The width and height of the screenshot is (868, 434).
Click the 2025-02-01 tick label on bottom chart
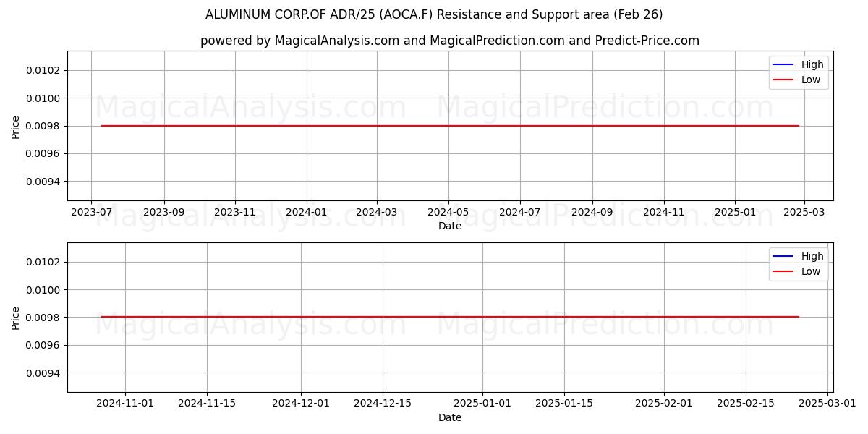point(664,404)
